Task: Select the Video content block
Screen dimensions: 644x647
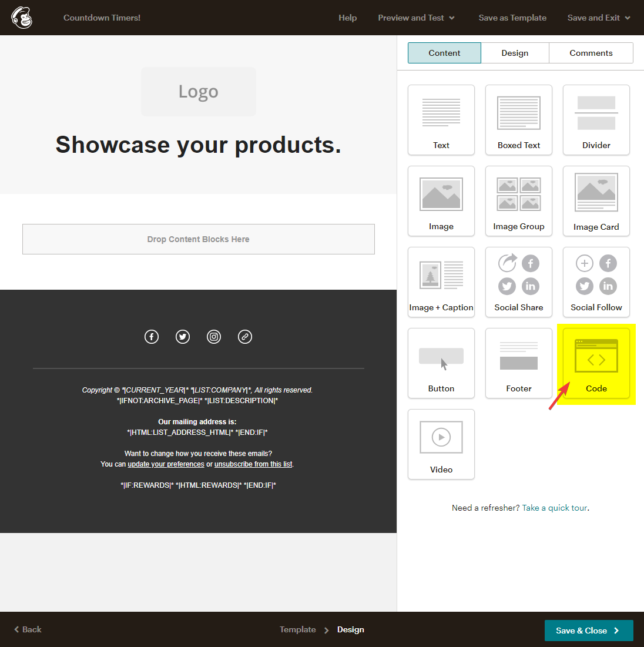Action: pyautogui.click(x=441, y=444)
